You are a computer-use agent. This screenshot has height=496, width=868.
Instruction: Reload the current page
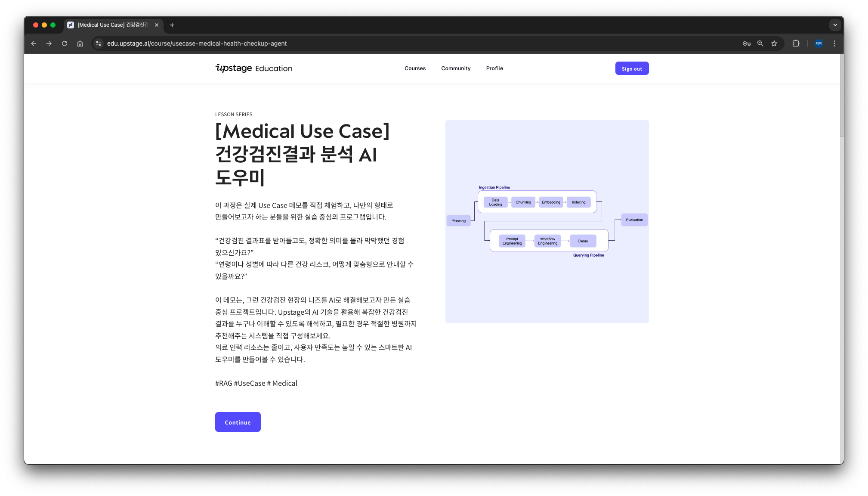(65, 43)
